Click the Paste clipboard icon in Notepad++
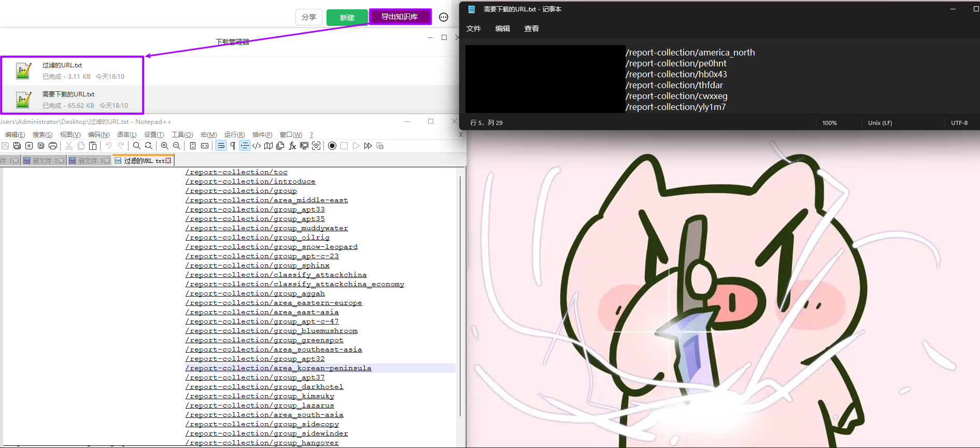This screenshot has width=980, height=448. 93,146
